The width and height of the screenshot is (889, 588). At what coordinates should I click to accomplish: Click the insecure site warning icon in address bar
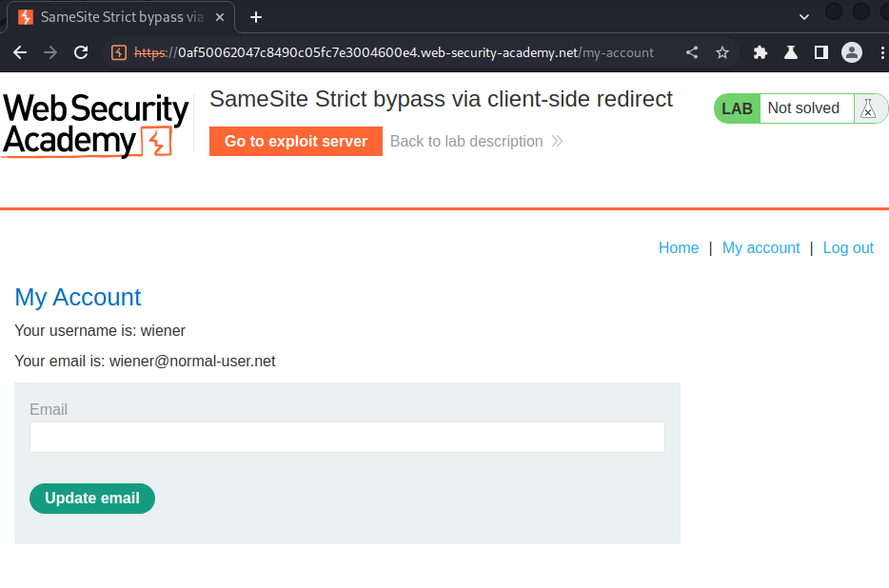point(119,52)
